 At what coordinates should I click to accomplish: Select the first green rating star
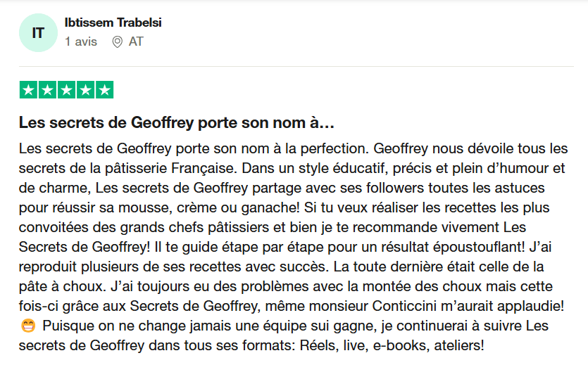[28, 90]
